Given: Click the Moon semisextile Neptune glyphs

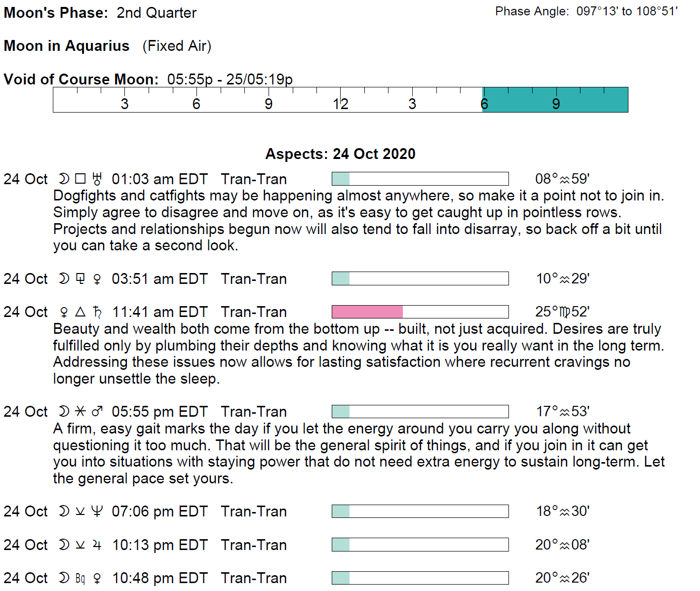Looking at the screenshot, I should pyautogui.click(x=80, y=512).
